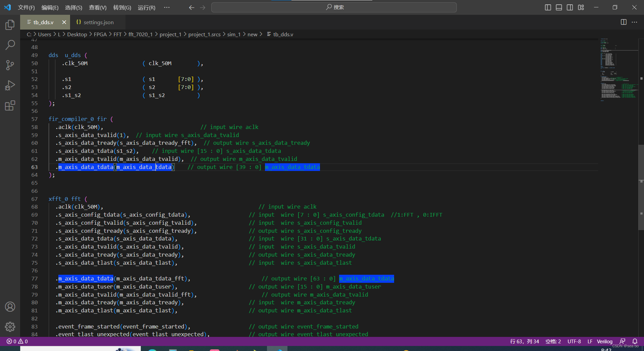The height and width of the screenshot is (351, 644).
Task: Open the Accounts menu icon
Action: [x=10, y=307]
